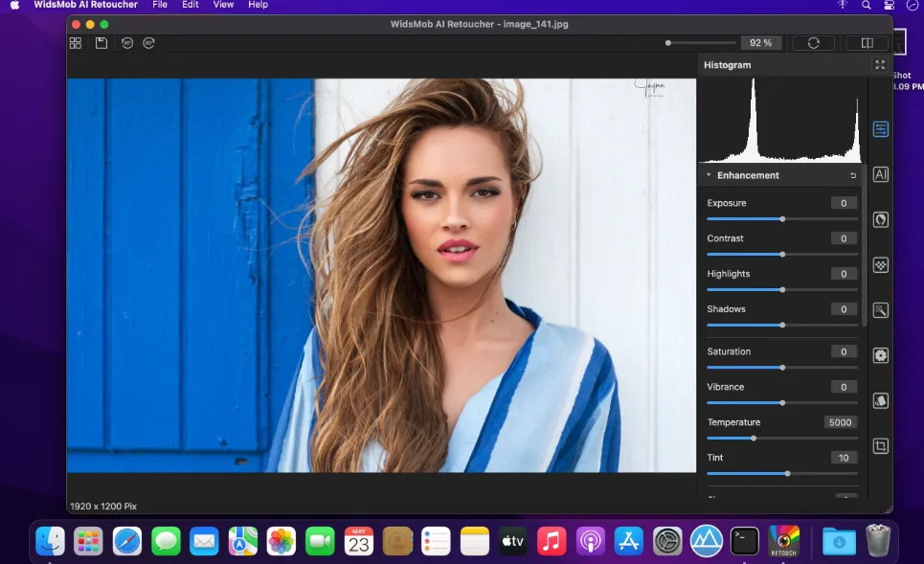Image resolution: width=924 pixels, height=564 pixels.
Task: Rotate the image 90° counterclockwise
Action: coord(127,43)
